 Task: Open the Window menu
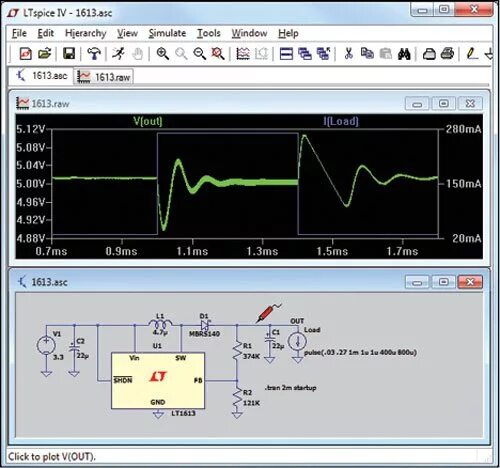(249, 33)
